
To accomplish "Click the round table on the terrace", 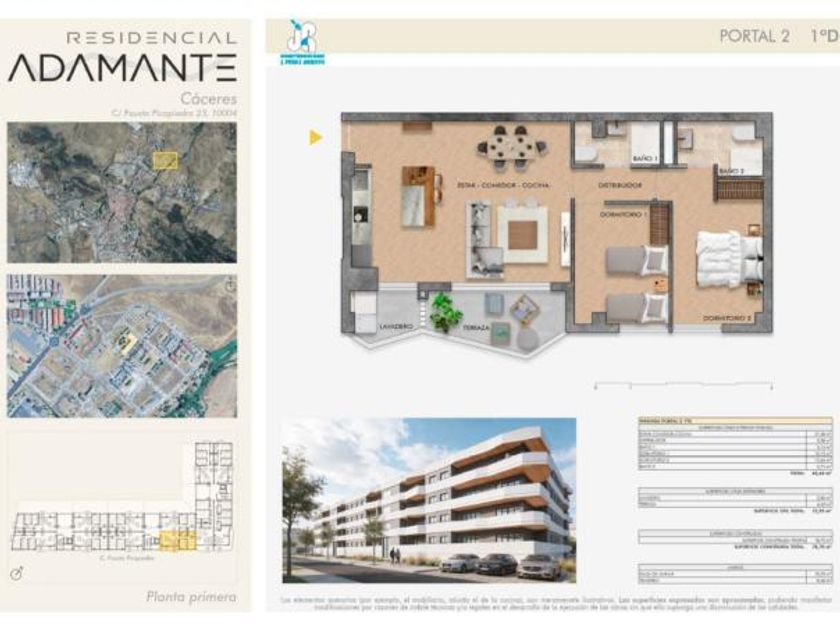I will coord(528,339).
